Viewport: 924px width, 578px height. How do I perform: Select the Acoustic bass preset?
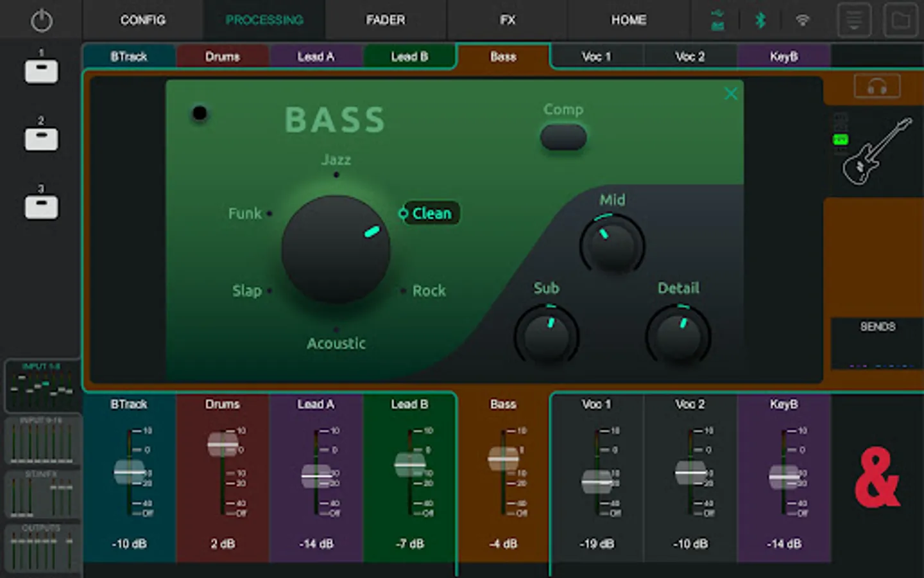coord(336,344)
